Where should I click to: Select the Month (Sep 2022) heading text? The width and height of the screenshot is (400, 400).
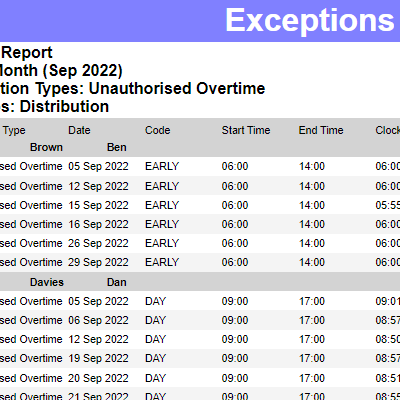point(61,71)
